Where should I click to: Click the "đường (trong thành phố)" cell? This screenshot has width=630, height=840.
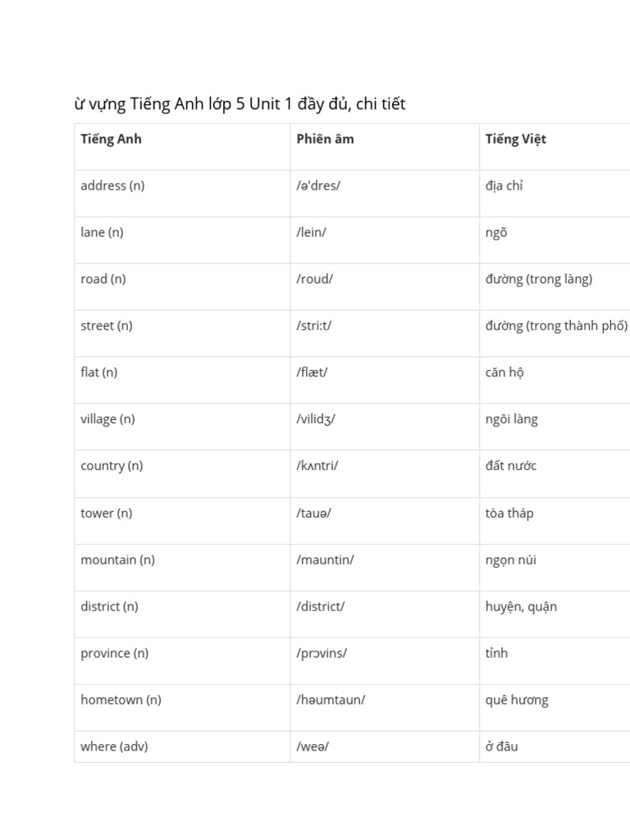[x=556, y=326]
